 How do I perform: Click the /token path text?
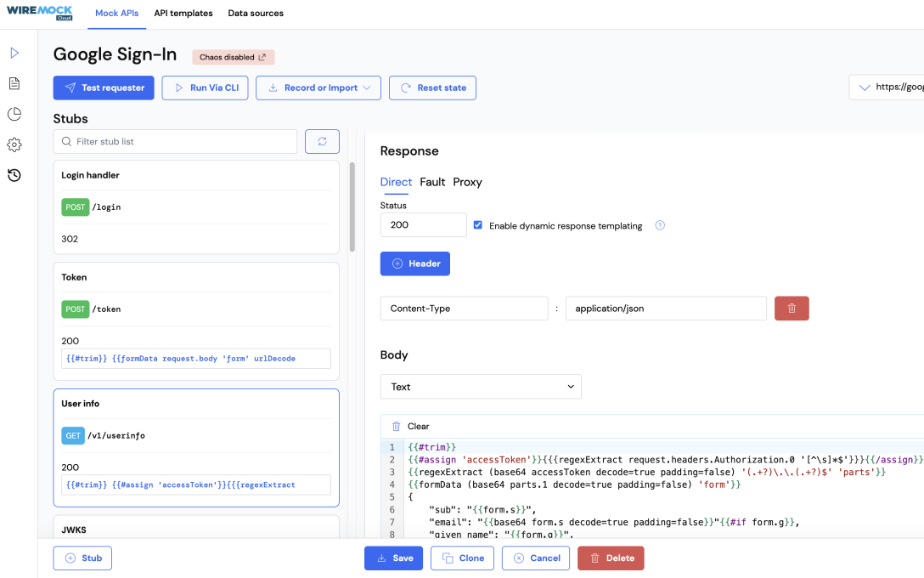(x=106, y=309)
